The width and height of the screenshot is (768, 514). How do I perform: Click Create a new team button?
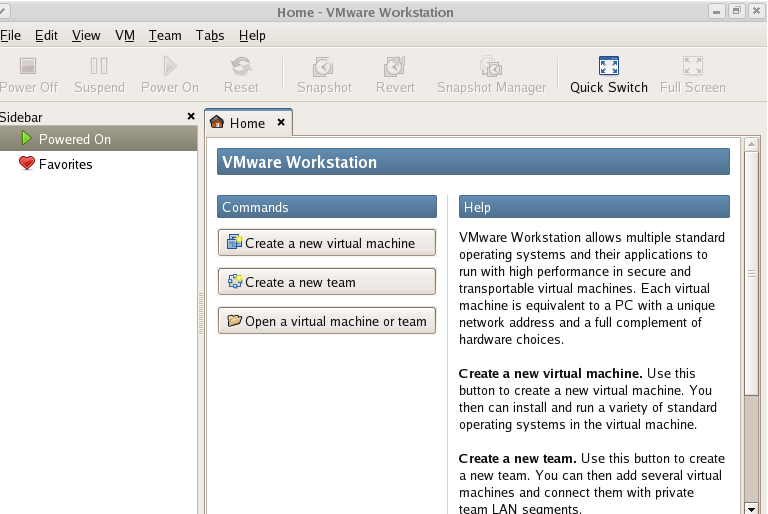click(x=327, y=282)
